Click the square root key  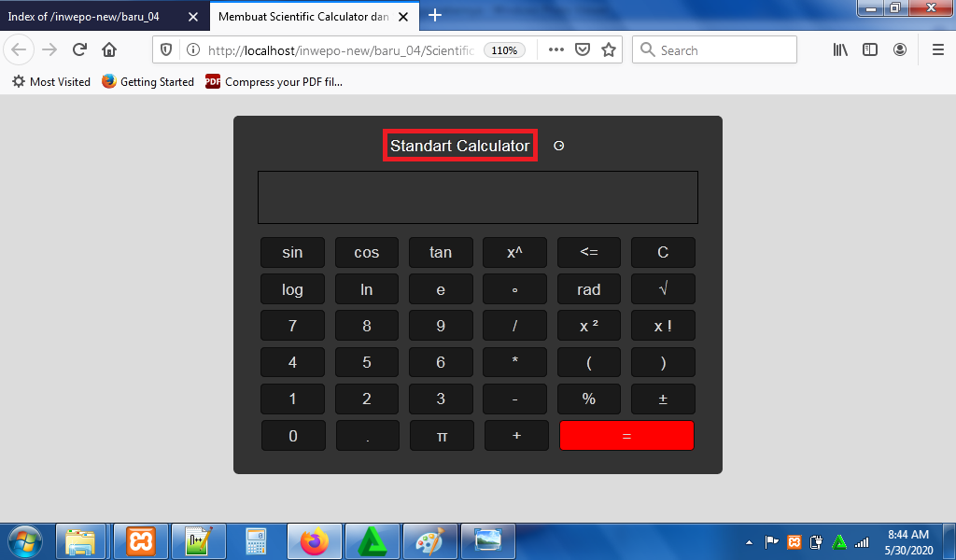(x=664, y=289)
